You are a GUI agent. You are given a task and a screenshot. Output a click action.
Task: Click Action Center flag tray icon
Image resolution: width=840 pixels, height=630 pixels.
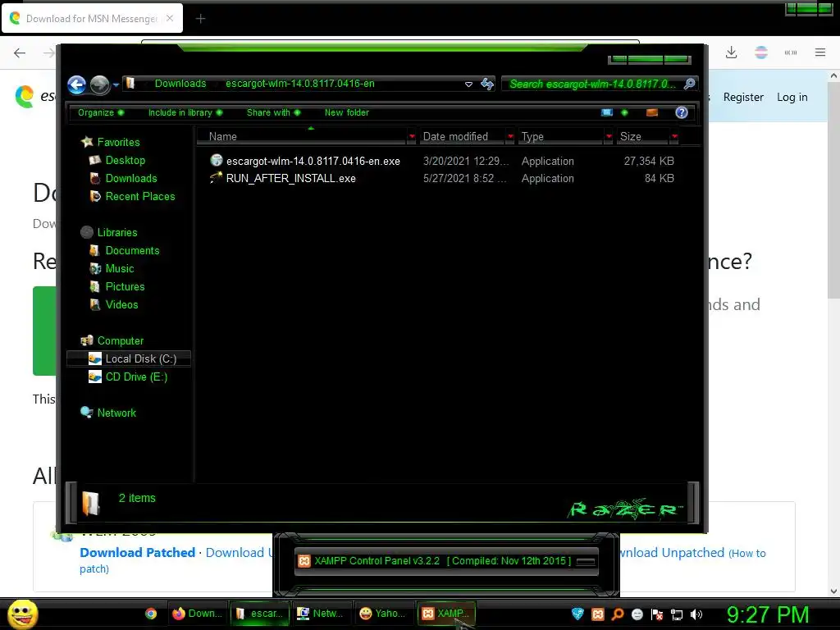point(657,614)
